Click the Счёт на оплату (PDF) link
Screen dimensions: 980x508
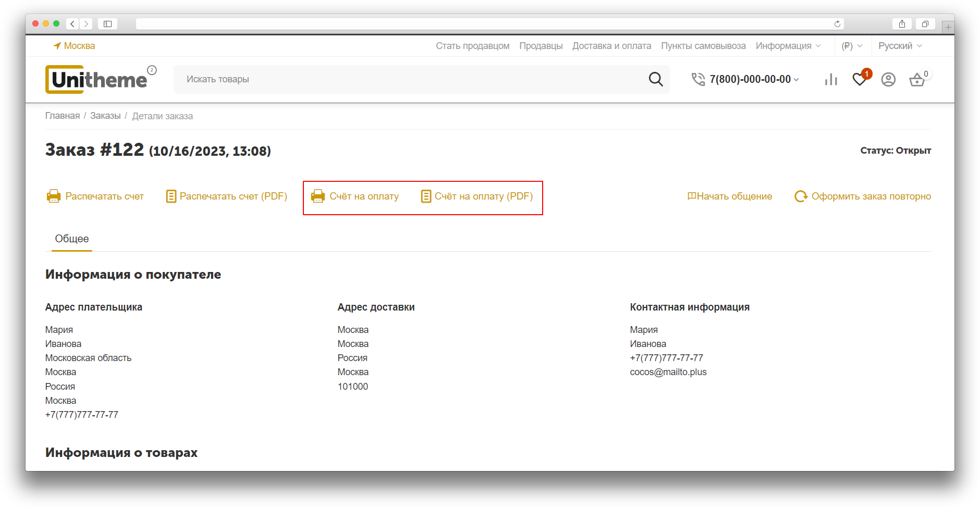477,196
